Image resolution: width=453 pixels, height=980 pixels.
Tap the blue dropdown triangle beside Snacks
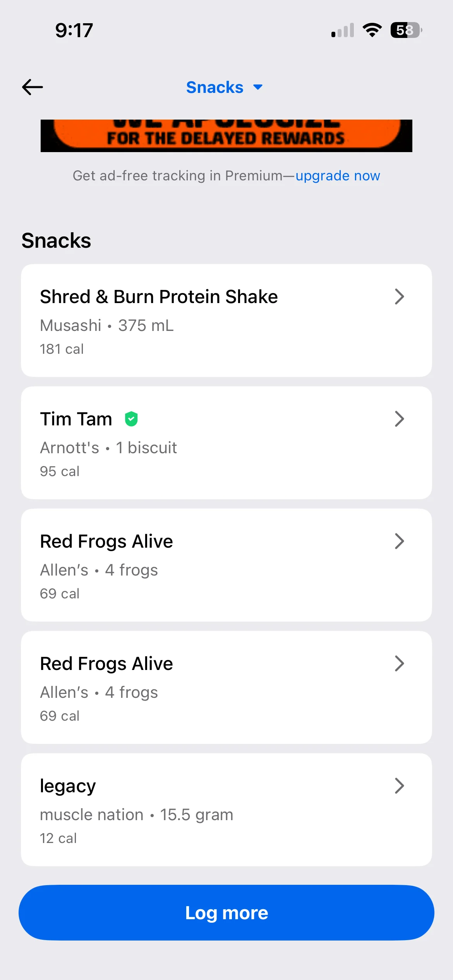coord(258,87)
